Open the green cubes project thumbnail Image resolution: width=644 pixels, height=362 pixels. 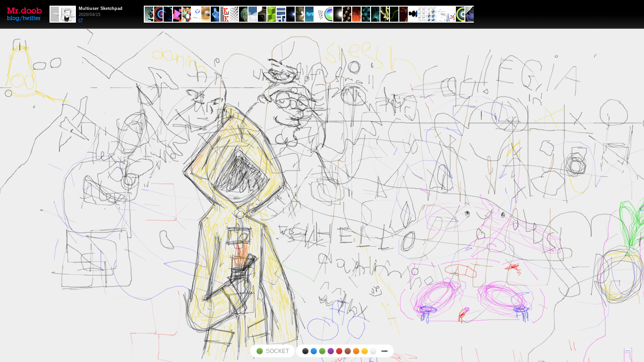[x=272, y=14]
